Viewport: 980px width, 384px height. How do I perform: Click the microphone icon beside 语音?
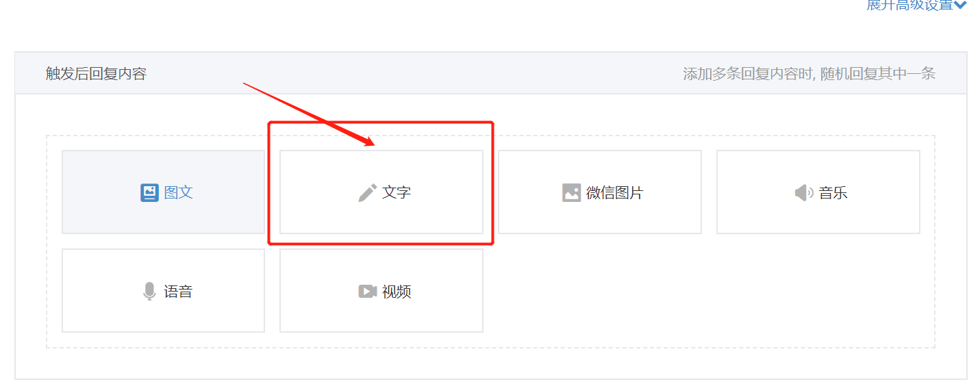(149, 292)
